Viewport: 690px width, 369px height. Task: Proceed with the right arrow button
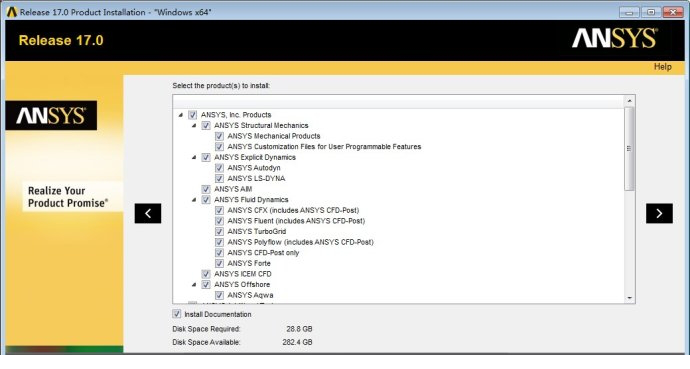(659, 213)
